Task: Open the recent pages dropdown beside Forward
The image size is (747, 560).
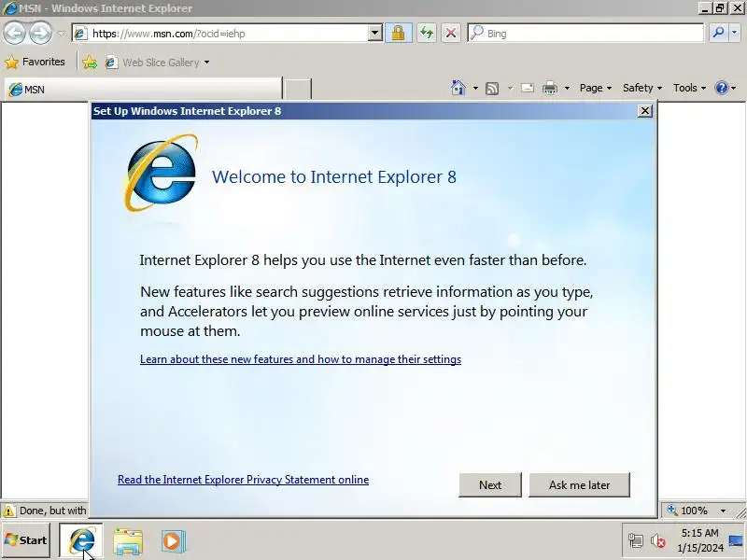Action: (61, 34)
